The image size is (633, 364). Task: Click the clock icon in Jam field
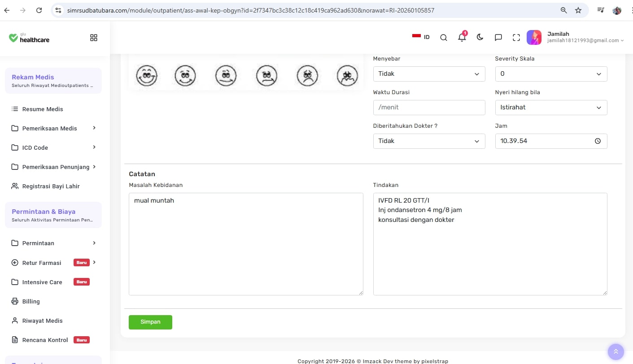coord(598,141)
